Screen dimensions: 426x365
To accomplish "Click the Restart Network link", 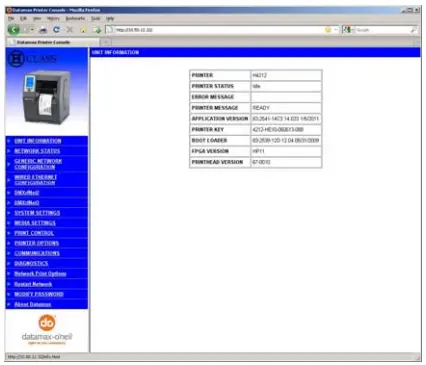I will pyautogui.click(x=33, y=284).
